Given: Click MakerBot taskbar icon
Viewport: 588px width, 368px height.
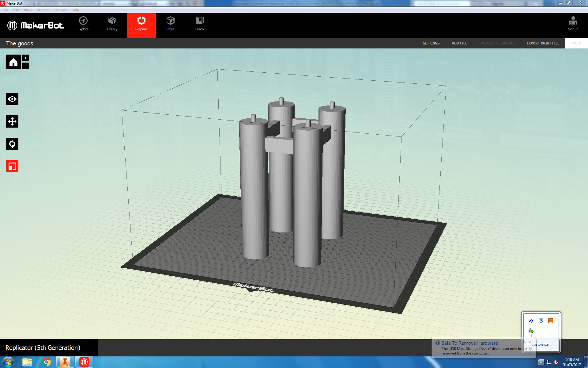Looking at the screenshot, I should pyautogui.click(x=84, y=362).
